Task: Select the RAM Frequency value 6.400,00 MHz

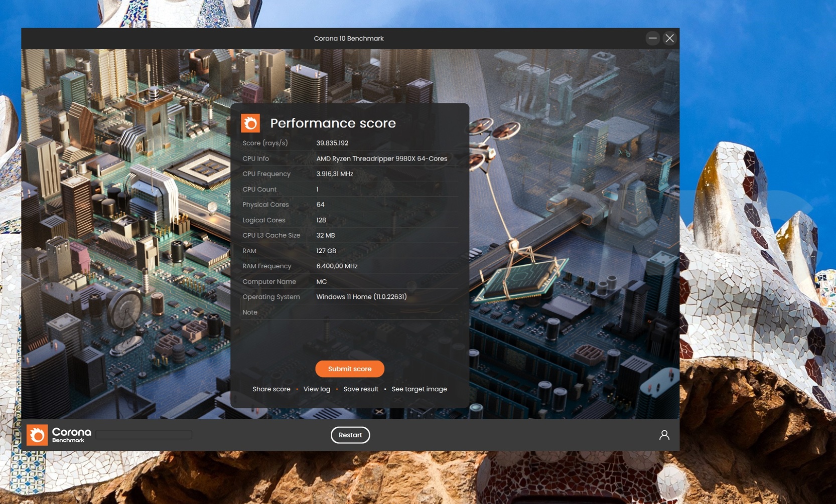Action: point(337,266)
